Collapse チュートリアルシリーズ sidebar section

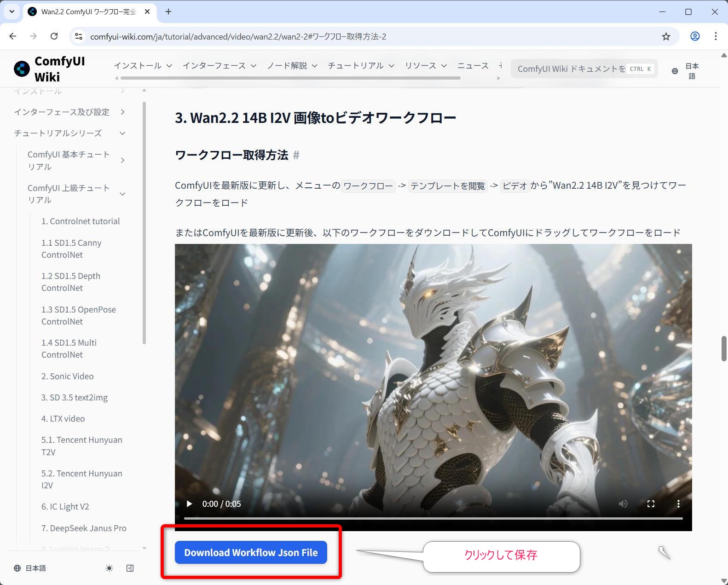[x=69, y=133]
